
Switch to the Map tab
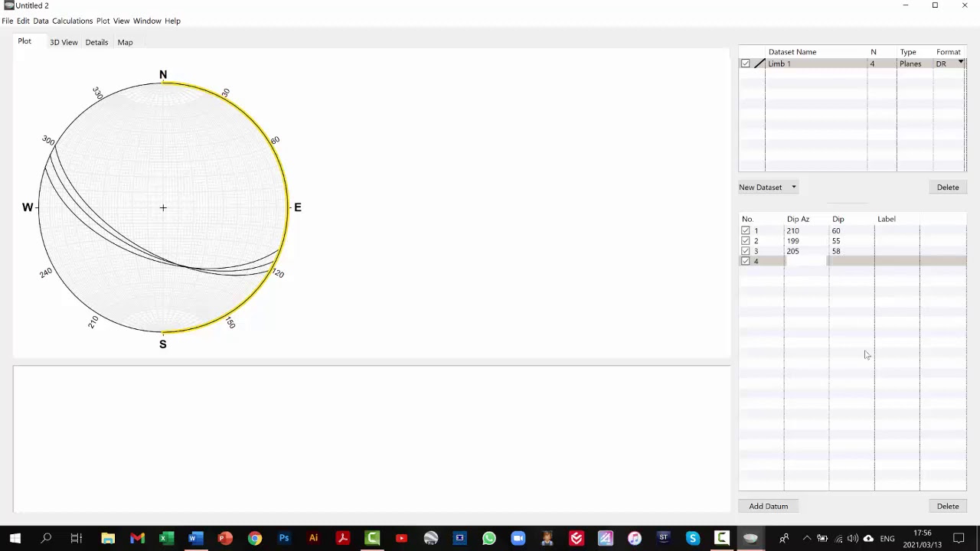(x=125, y=42)
